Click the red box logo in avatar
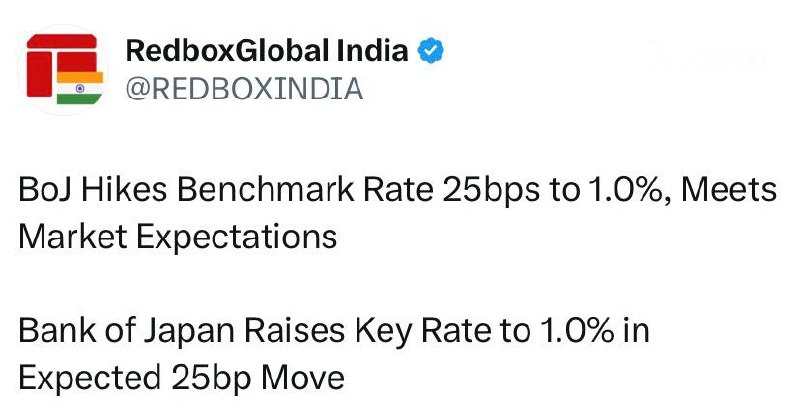Screen dimensions: 800x420 tap(62, 64)
